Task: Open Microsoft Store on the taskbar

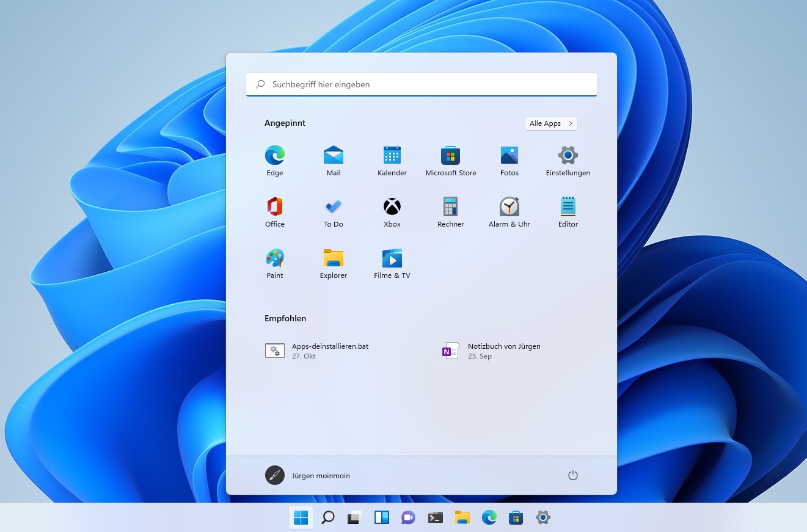Action: pyautogui.click(x=516, y=518)
